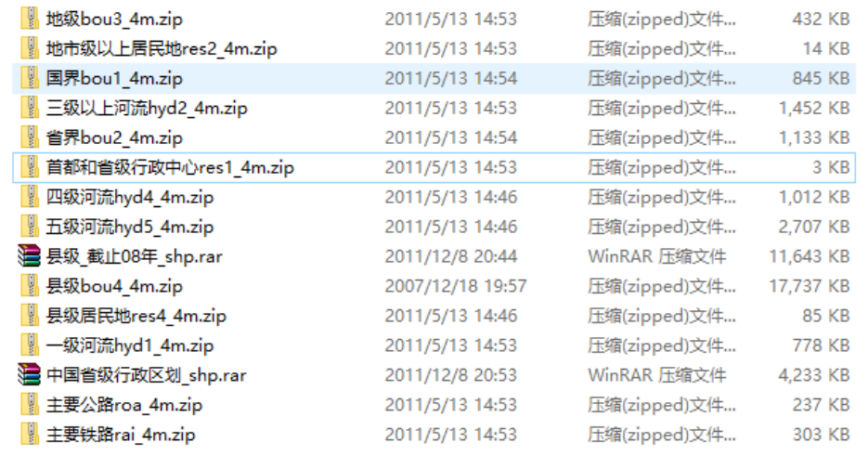
Task: Select file 主要公路roa_4m.zip
Action: (x=434, y=405)
